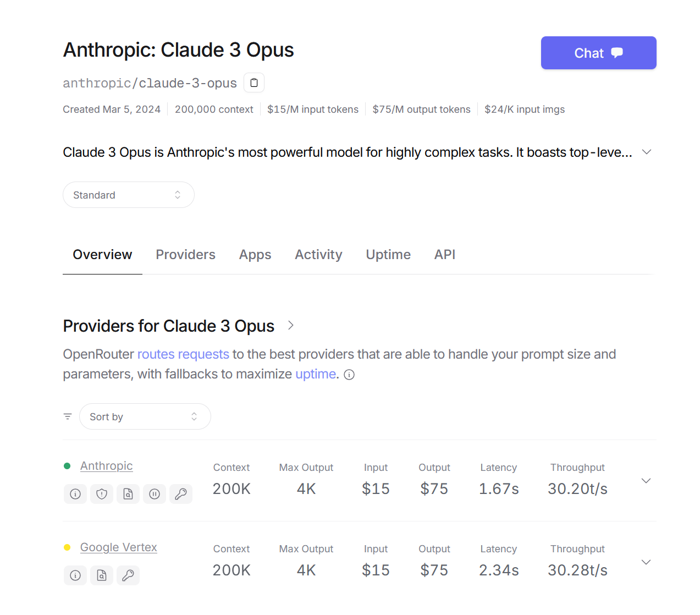This screenshot has height=615, width=700.
Task: Click the 200,000 context text
Action: [214, 109]
